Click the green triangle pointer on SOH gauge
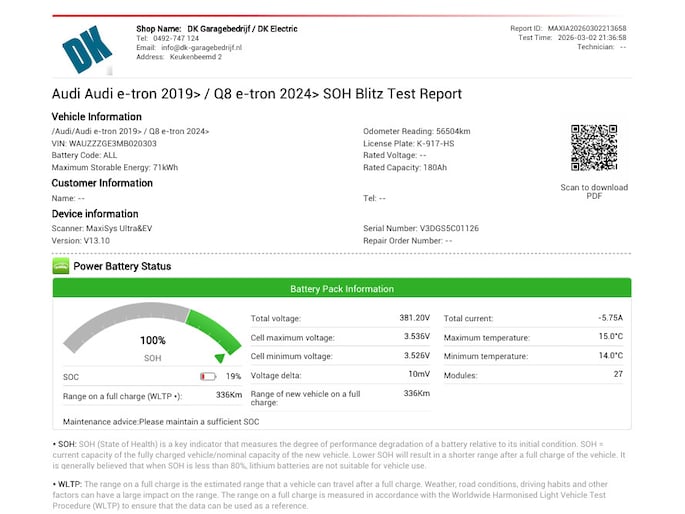Screen dimensions: 685x514 coord(219,357)
